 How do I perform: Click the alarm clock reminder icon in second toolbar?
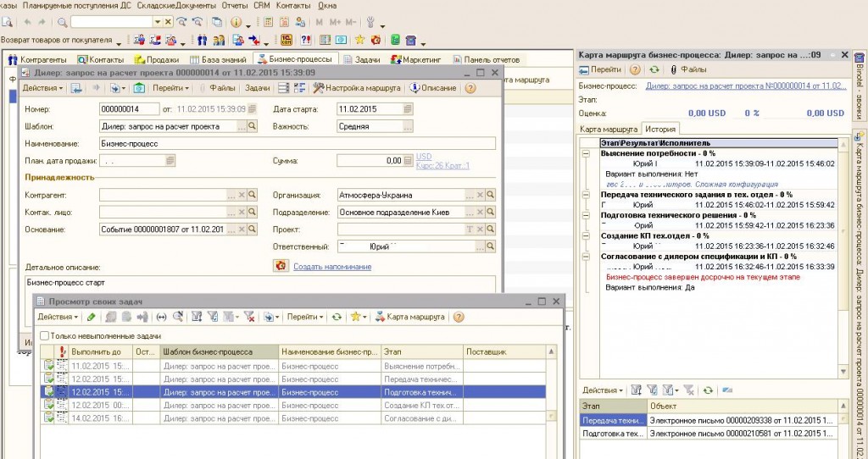[x=376, y=40]
